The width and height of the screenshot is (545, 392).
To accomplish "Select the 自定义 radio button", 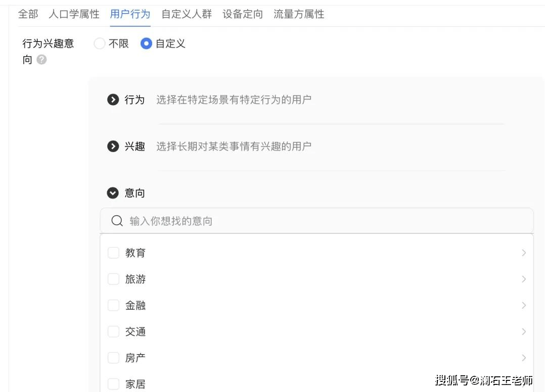I will coord(146,43).
